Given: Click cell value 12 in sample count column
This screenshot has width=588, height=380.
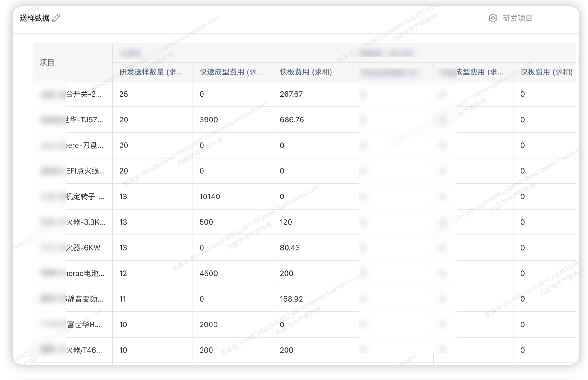Looking at the screenshot, I should [123, 273].
